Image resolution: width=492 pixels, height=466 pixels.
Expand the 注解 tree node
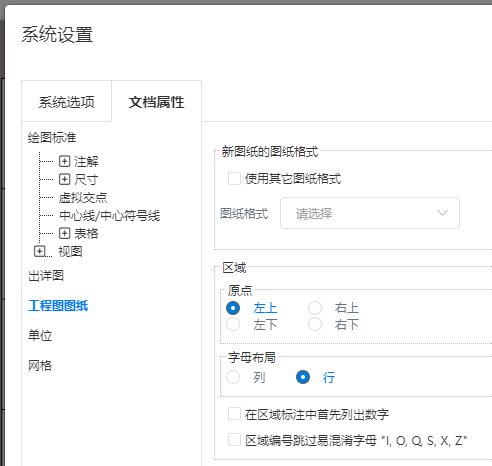coord(64,161)
